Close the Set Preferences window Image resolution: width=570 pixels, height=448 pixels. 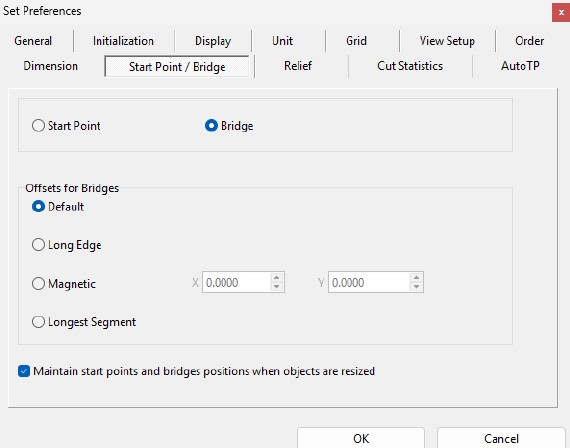(561, 13)
